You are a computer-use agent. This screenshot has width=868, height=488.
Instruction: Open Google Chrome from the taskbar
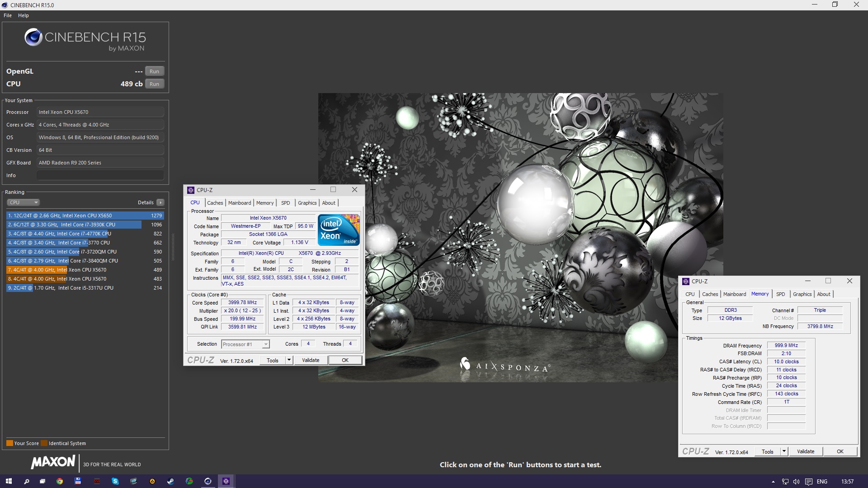pos(59,481)
